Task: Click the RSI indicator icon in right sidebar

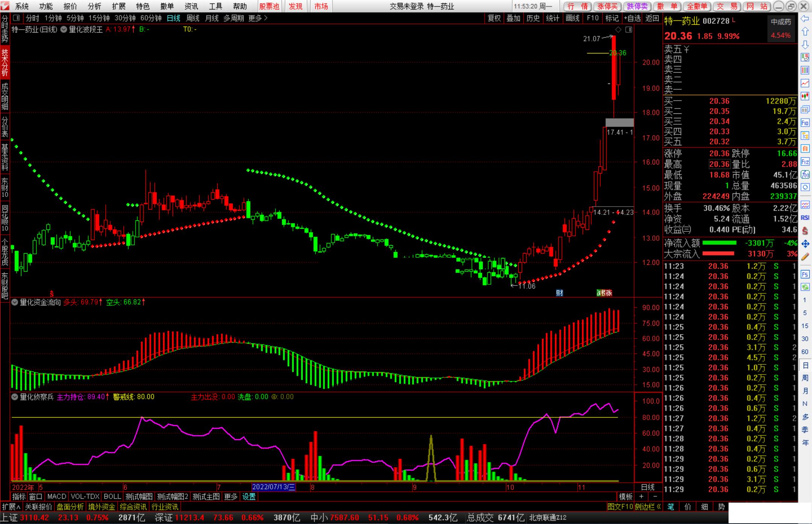Action: coord(805,218)
